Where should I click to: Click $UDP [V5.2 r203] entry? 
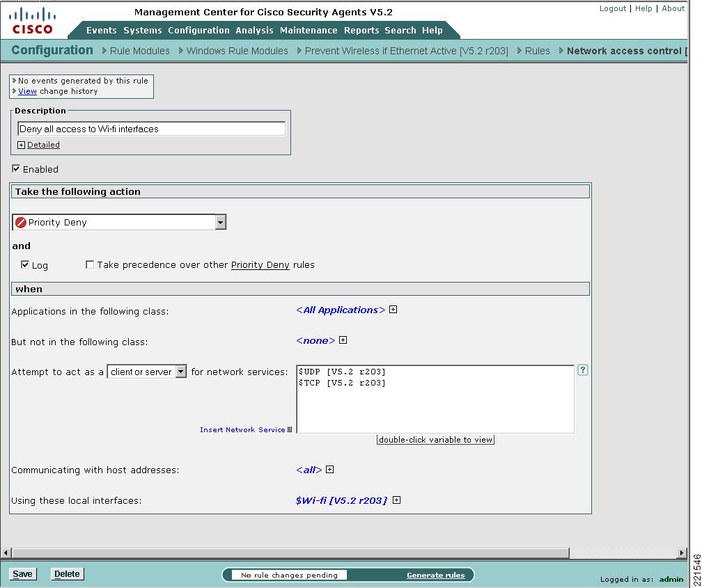[x=342, y=372]
